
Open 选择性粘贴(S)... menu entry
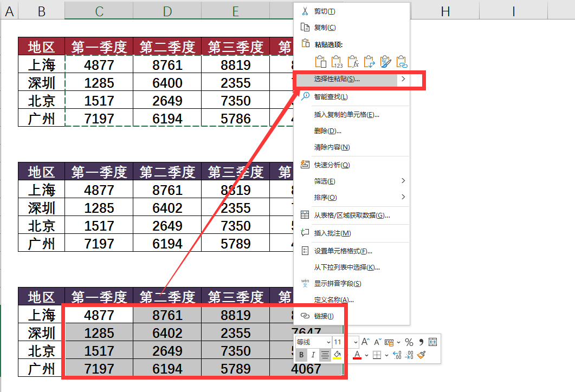346,79
